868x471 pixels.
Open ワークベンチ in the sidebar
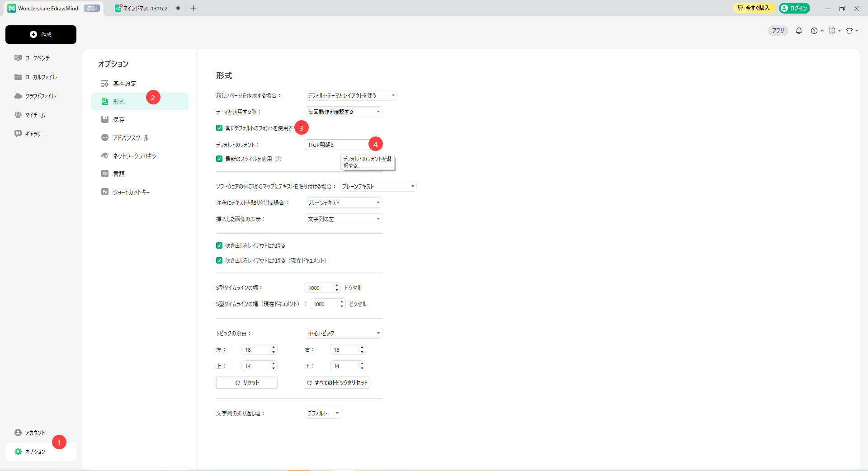click(37, 58)
